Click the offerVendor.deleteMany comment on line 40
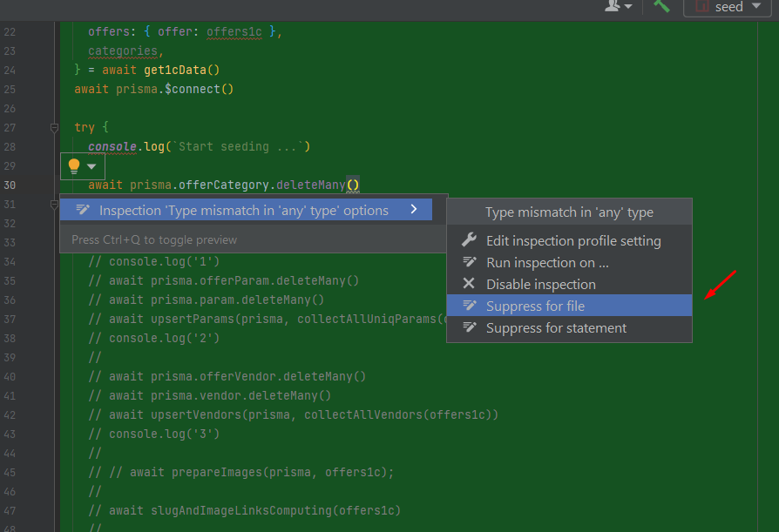The height and width of the screenshot is (532, 779). [227, 377]
